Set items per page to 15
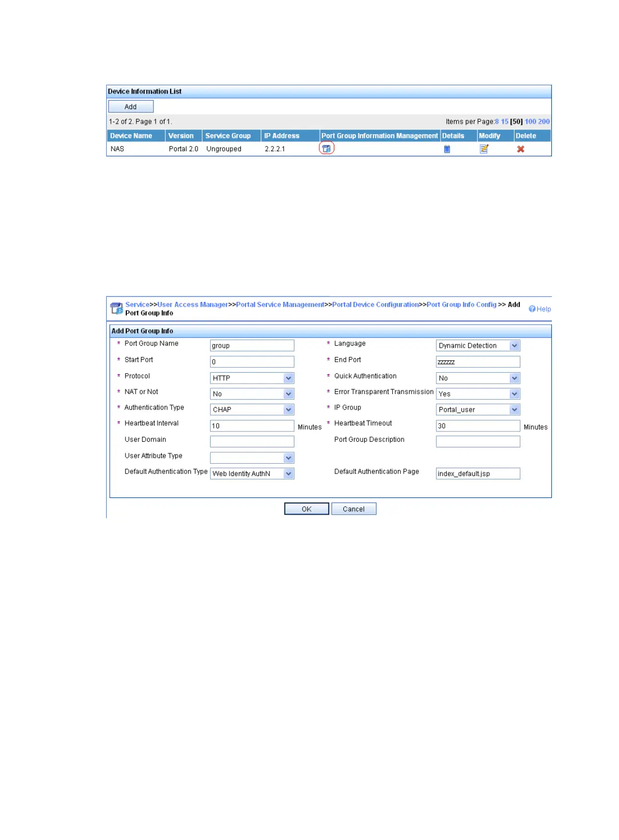 click(x=505, y=122)
